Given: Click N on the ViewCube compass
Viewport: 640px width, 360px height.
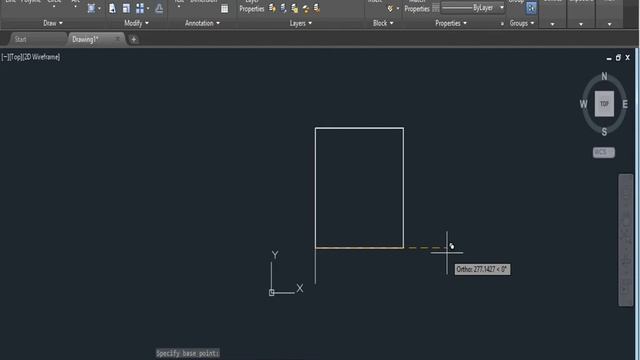Looking at the screenshot, I should click(604, 76).
